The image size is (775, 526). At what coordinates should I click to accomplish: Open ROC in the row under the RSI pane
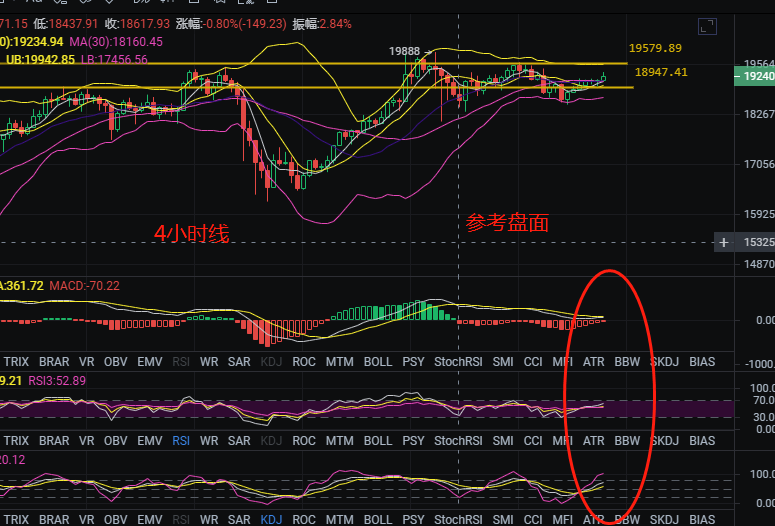pyautogui.click(x=304, y=441)
